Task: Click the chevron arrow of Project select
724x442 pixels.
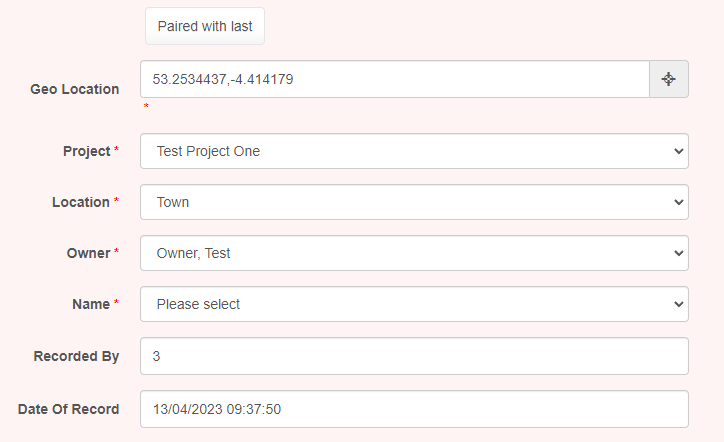Action: click(678, 151)
